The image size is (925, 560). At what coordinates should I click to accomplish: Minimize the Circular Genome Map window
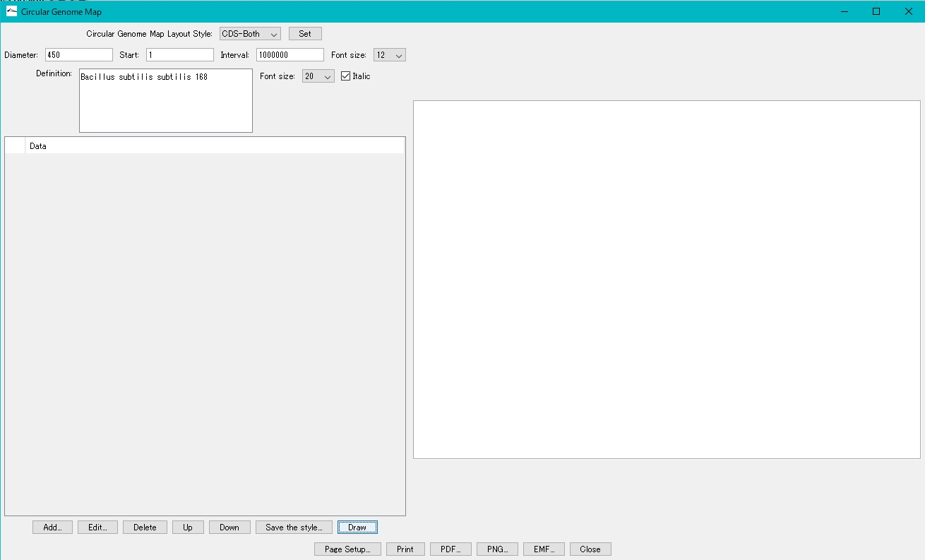[844, 11]
